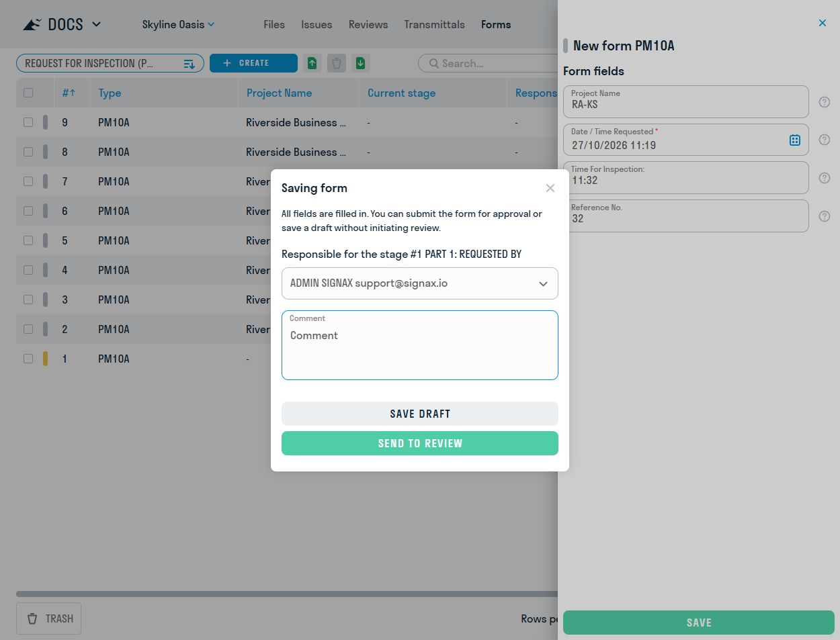This screenshot has width=840, height=640.
Task: Expand the DOCS module switcher chevron
Action: 96,24
